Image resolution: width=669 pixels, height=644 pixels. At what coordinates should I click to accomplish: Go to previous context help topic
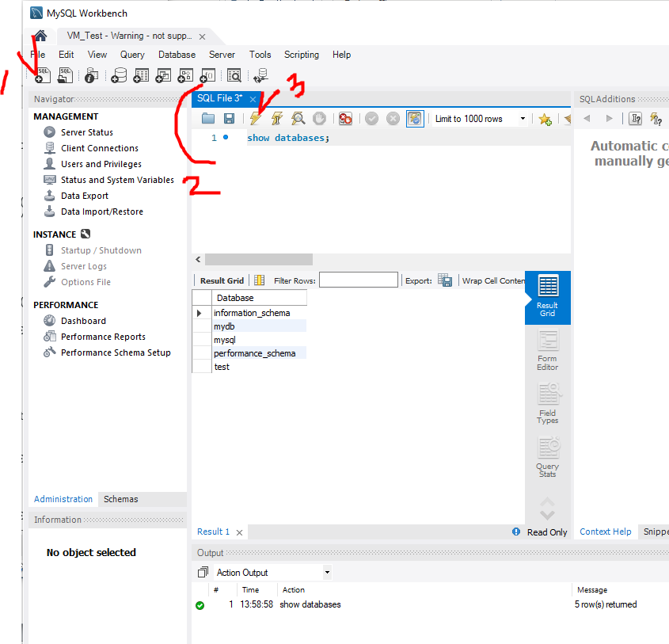(x=587, y=118)
